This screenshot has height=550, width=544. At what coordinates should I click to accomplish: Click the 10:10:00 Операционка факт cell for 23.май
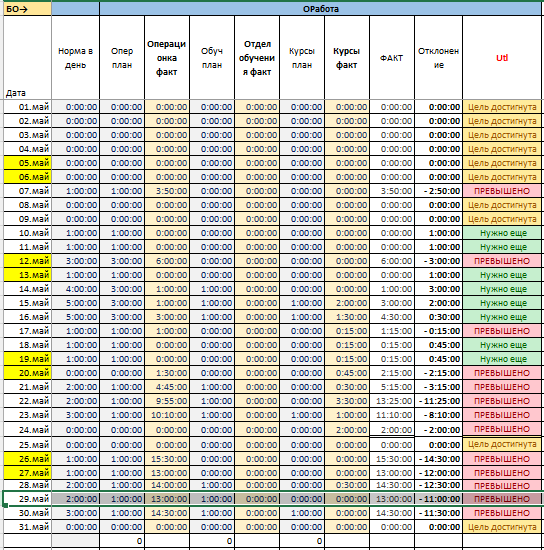(167, 415)
